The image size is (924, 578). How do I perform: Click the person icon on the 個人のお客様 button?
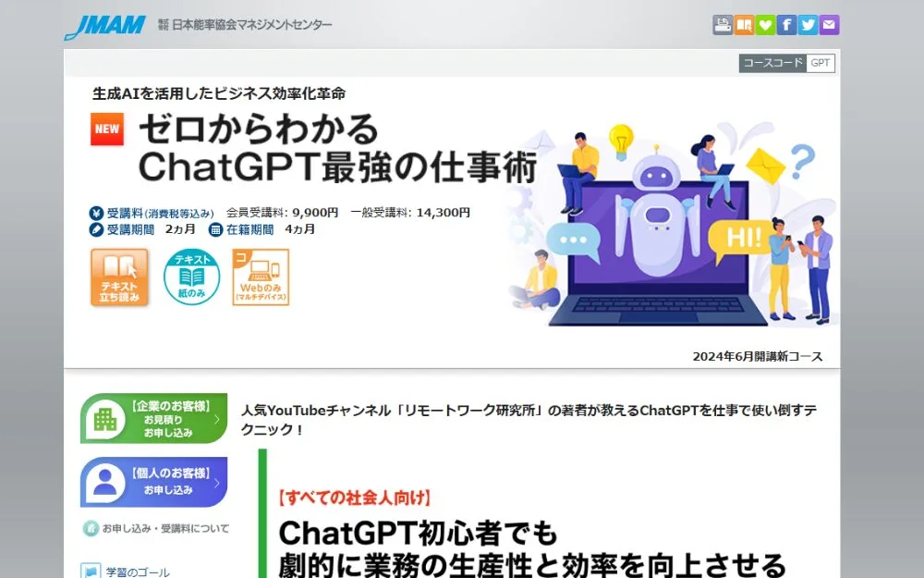105,483
